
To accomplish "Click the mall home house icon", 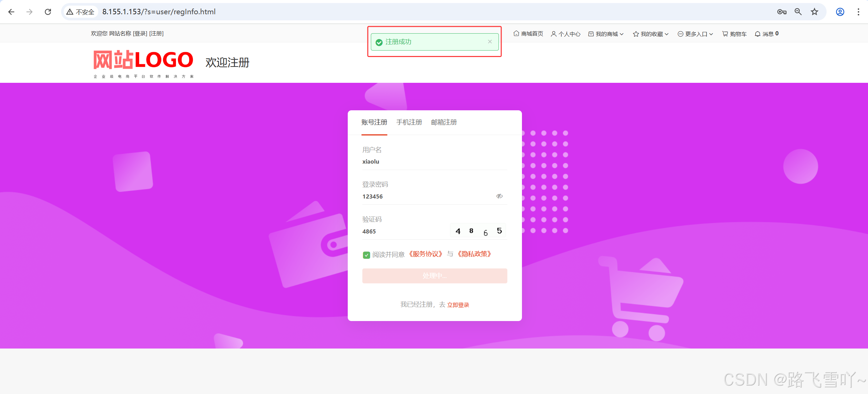I will 516,34.
